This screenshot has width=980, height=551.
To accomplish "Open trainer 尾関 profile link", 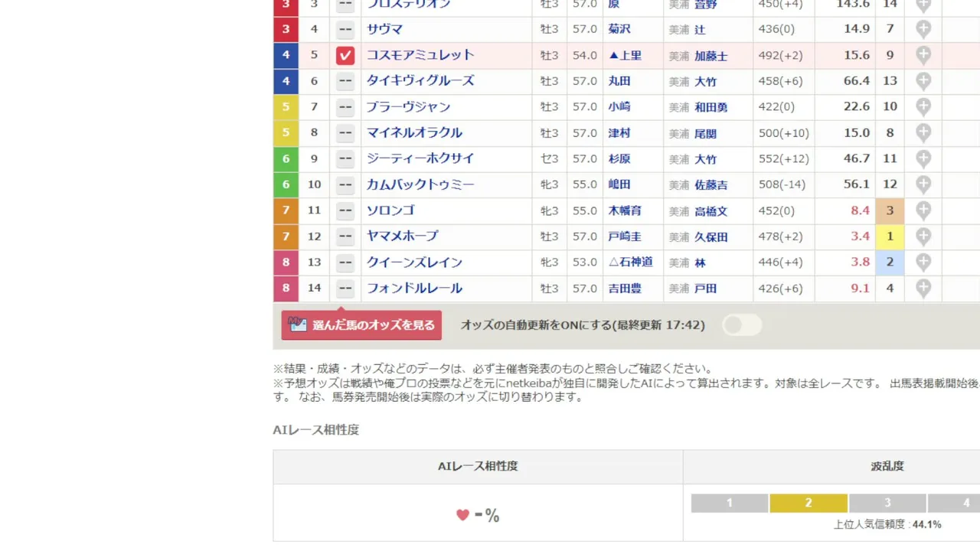I will coord(706,133).
